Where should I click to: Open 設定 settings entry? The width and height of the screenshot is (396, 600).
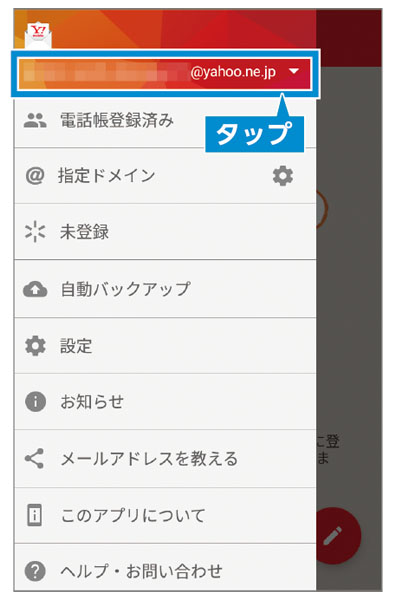(x=165, y=346)
